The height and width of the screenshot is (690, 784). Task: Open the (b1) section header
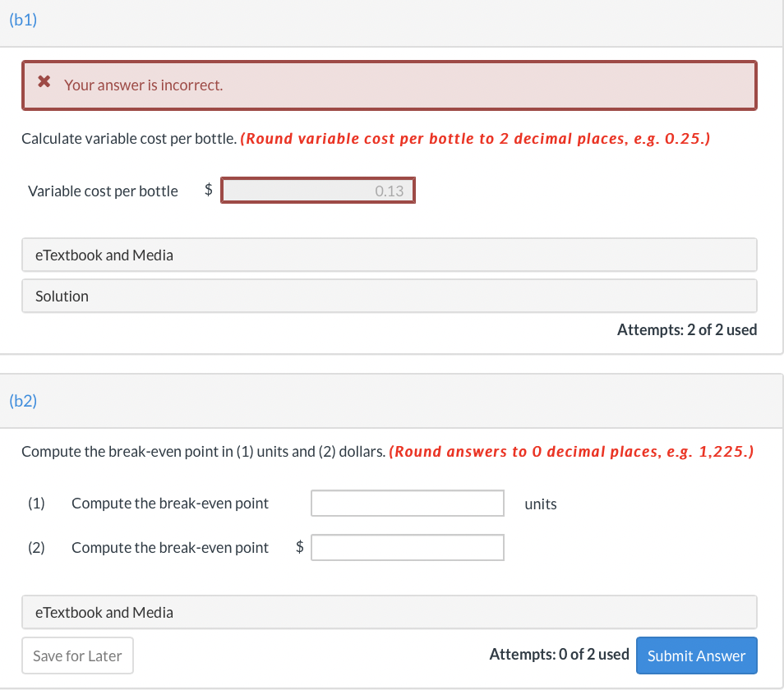pos(23,21)
